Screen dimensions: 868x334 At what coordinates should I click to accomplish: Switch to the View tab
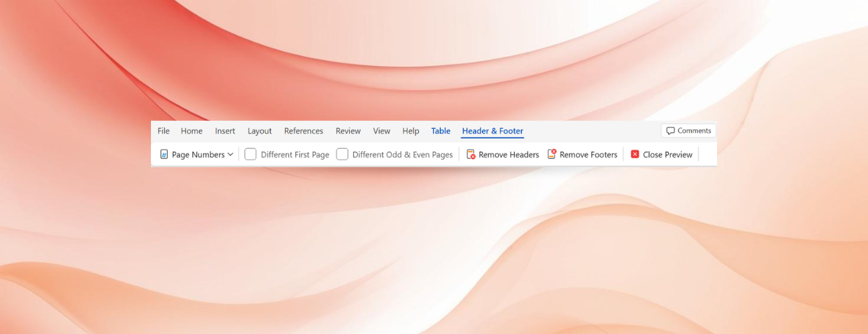382,131
